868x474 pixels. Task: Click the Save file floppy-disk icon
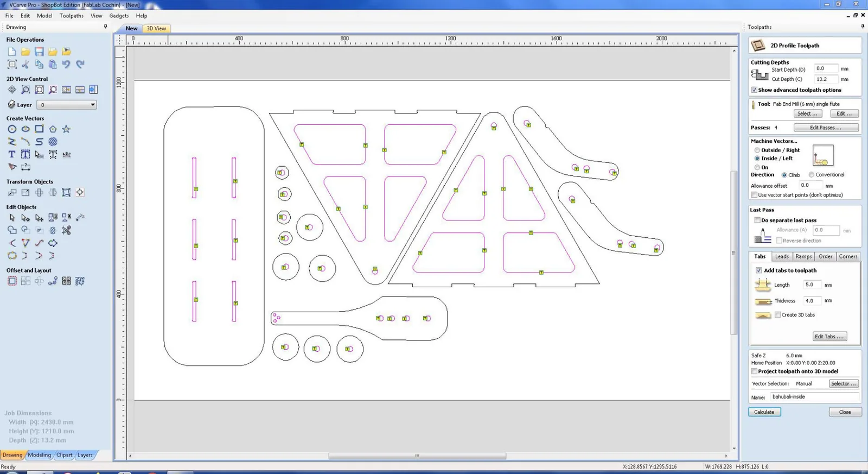[39, 52]
